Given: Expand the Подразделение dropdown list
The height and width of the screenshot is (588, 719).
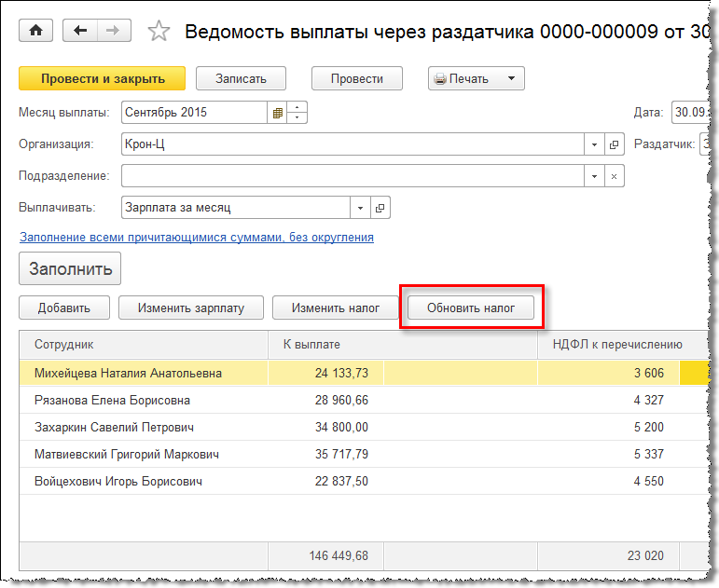Looking at the screenshot, I should point(595,176).
